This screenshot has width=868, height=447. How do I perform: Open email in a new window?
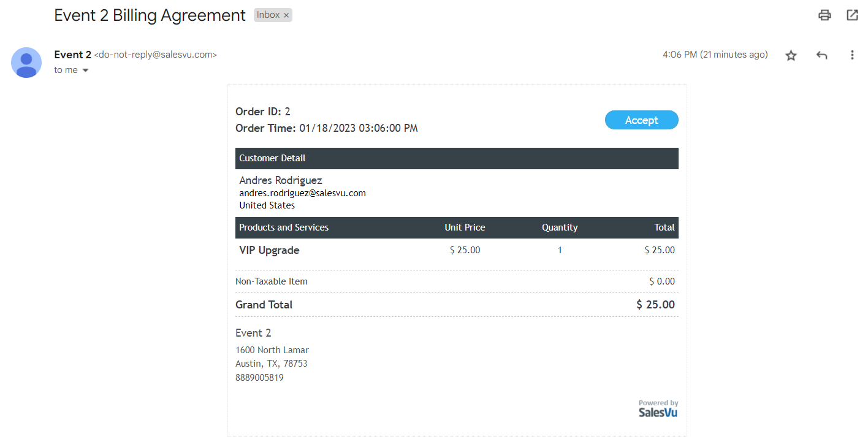point(852,15)
